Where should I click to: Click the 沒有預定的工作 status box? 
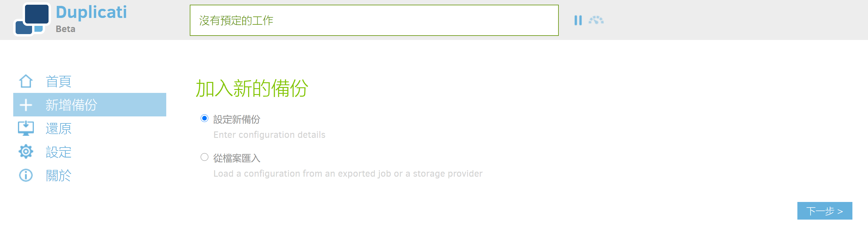click(x=374, y=20)
